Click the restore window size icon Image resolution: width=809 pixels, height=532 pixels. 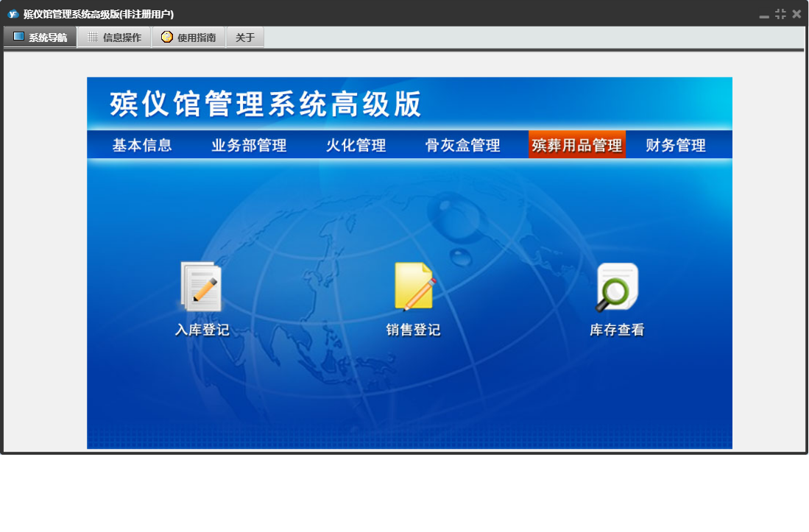point(780,14)
